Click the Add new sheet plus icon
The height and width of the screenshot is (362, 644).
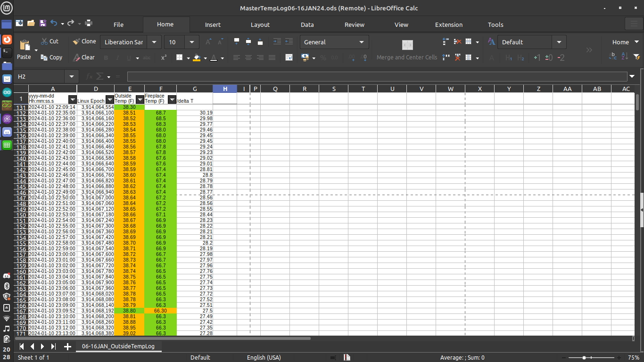tap(67, 346)
